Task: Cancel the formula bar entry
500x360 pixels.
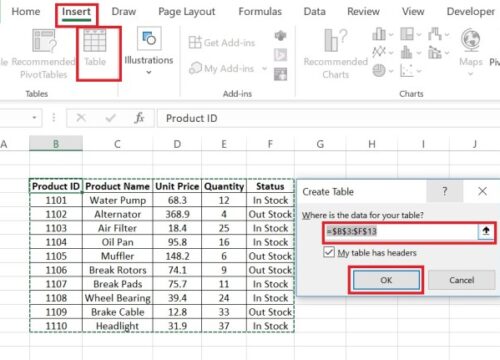Action: pos(81,118)
